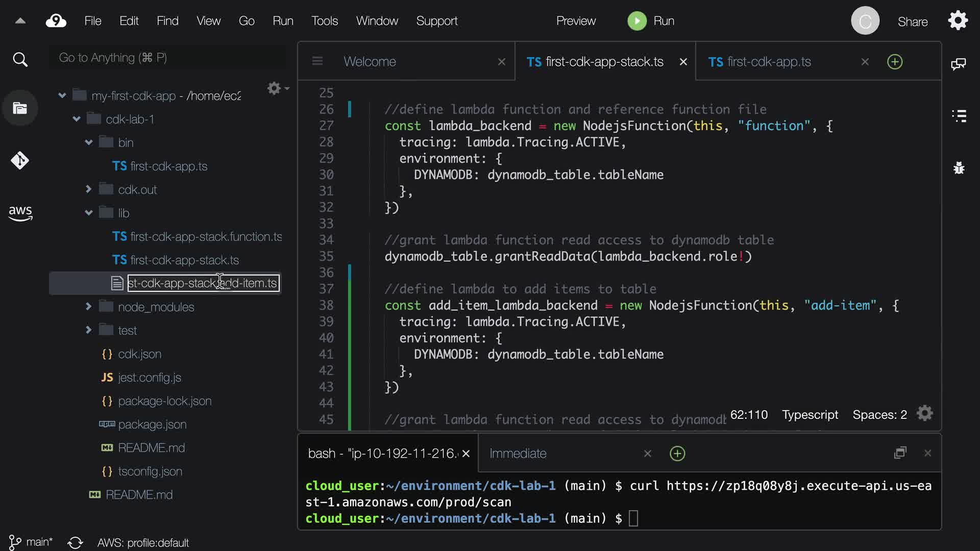This screenshot has height=551, width=980.
Task: Open the Outline panel icon
Action: [x=959, y=116]
